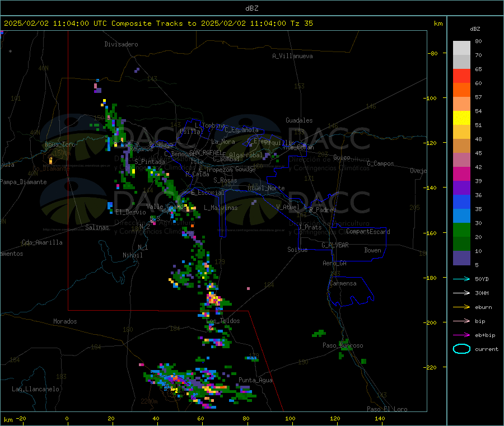Click the 'CompantEscard' map label
The image size is (504, 426).
pyautogui.click(x=368, y=231)
